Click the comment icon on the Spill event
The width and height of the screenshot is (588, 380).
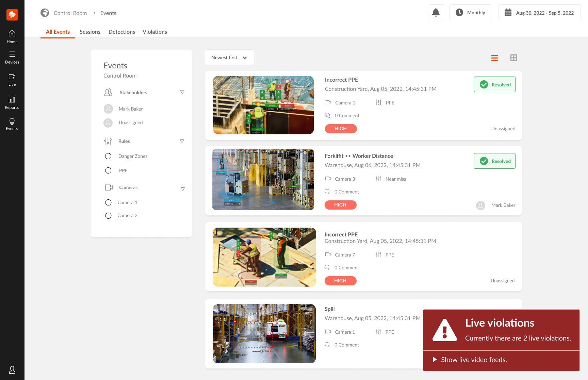(x=327, y=345)
